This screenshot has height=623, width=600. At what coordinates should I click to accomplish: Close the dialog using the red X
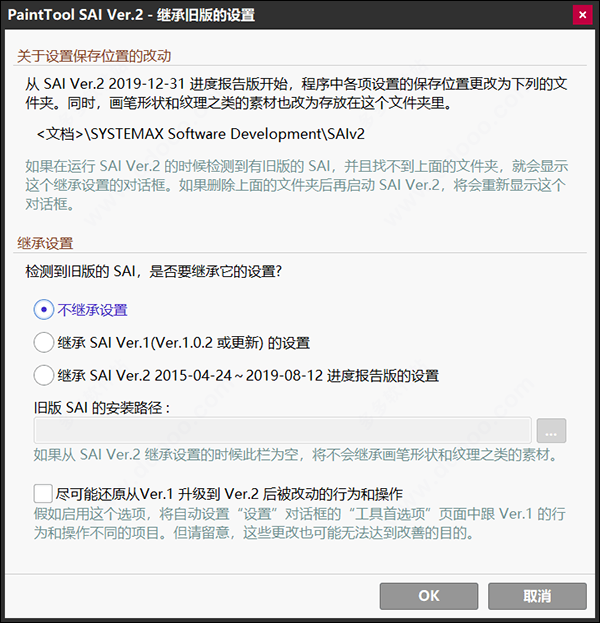(x=583, y=15)
